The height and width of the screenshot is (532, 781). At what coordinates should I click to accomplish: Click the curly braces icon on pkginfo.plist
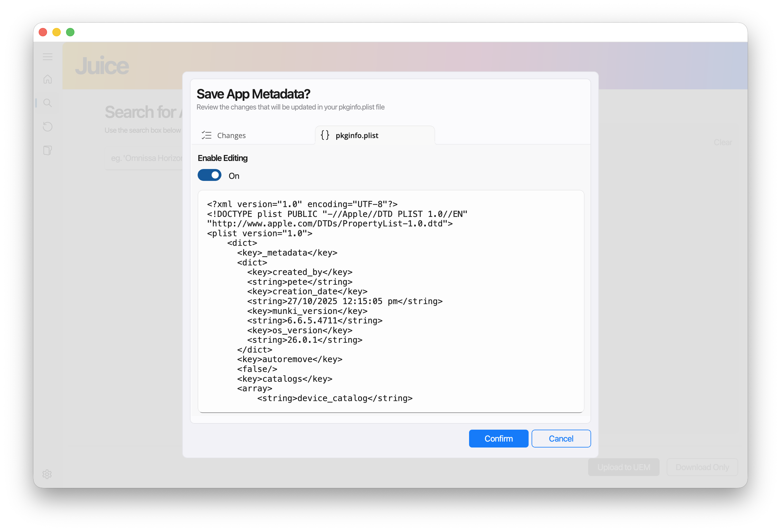[325, 135]
